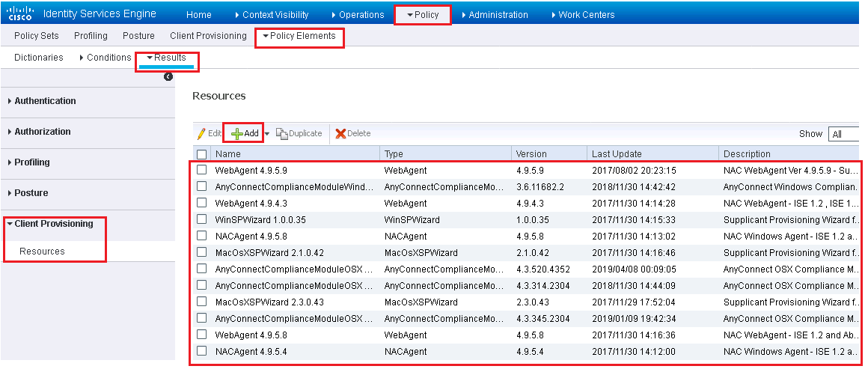The height and width of the screenshot is (375, 868).
Task: Check the MacOsXSPWizard 2.3.0.43 row checkbox
Action: tap(201, 302)
